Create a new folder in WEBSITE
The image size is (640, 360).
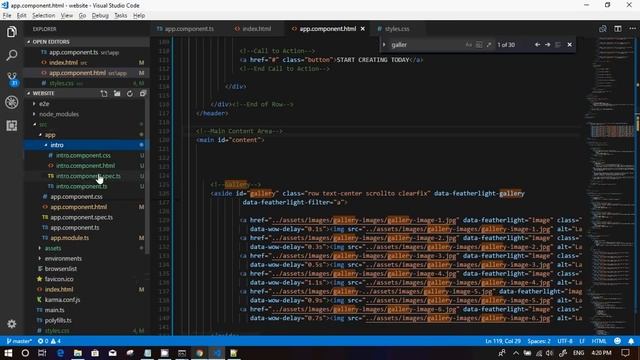117,93
